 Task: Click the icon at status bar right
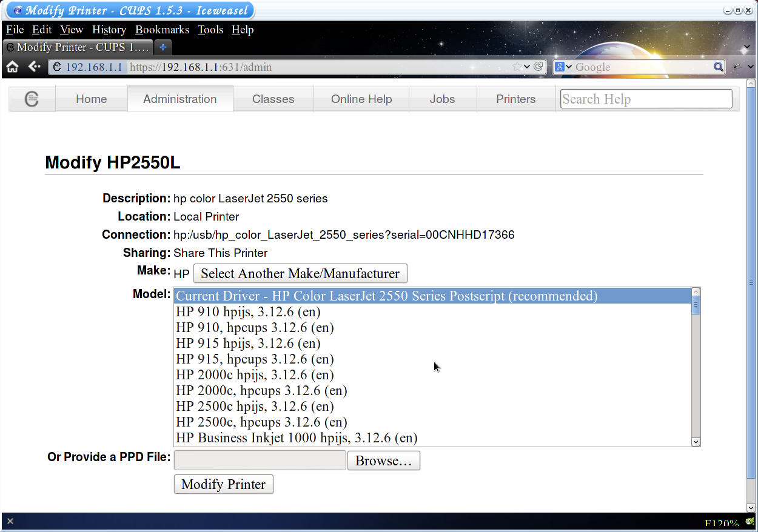click(750, 521)
